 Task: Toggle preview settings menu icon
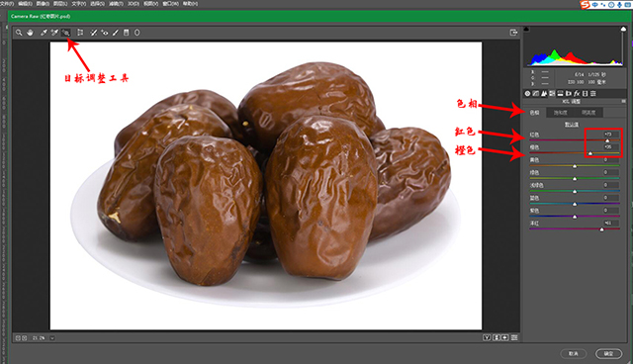click(514, 337)
